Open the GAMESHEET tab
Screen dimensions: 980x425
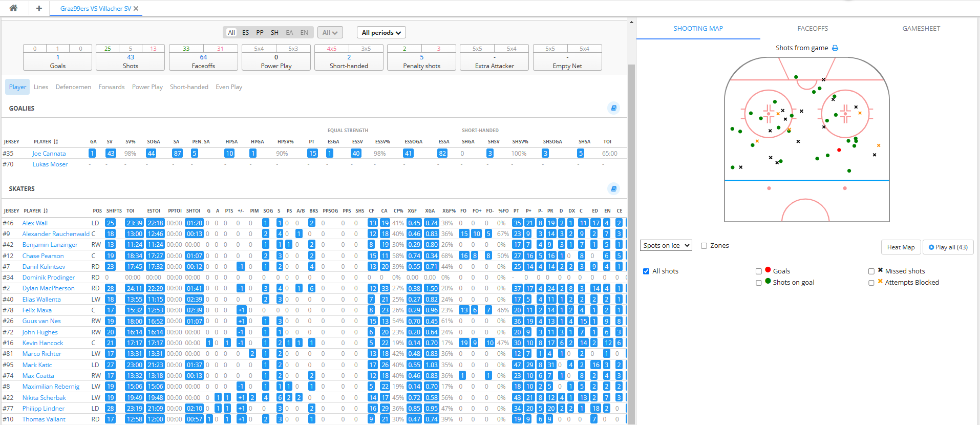(x=921, y=29)
